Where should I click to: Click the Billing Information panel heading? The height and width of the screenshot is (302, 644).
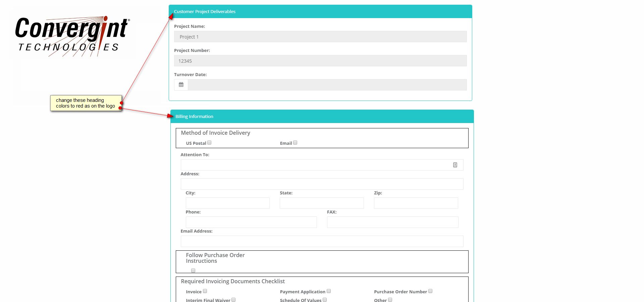click(322, 116)
